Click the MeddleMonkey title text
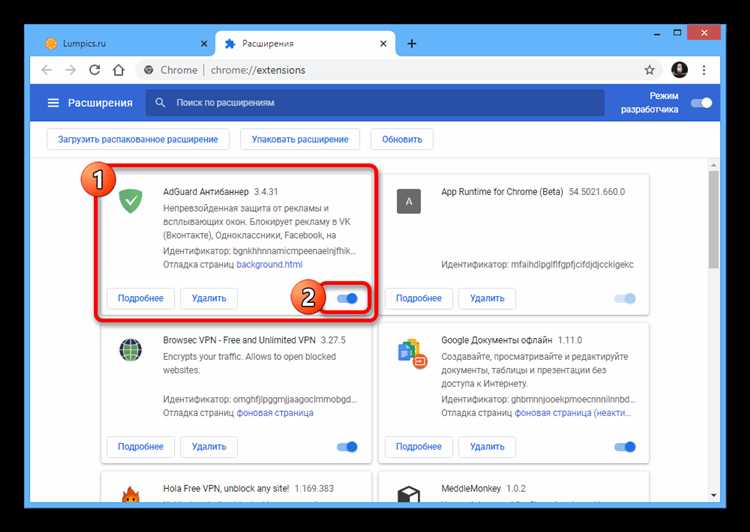Screen dimensions: 750x532 coord(471,488)
